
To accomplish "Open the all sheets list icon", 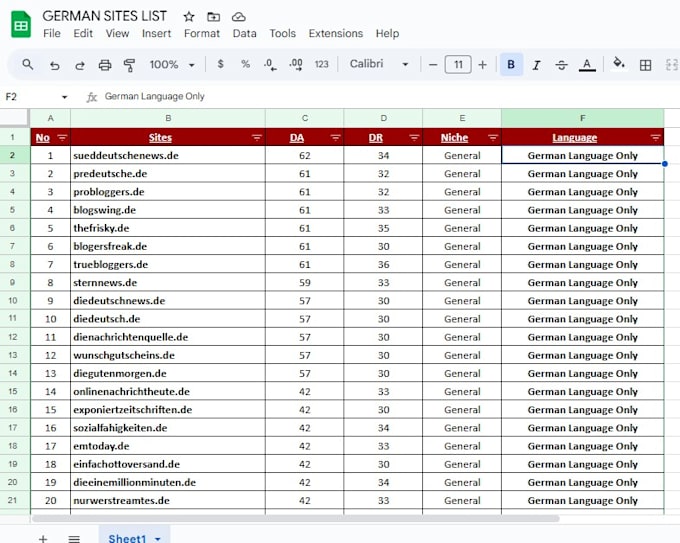I will [x=74, y=538].
